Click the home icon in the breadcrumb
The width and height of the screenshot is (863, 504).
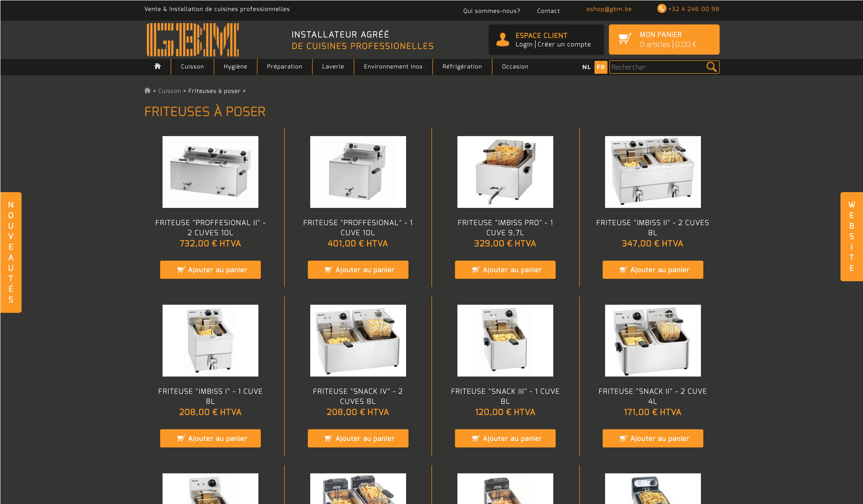click(147, 91)
